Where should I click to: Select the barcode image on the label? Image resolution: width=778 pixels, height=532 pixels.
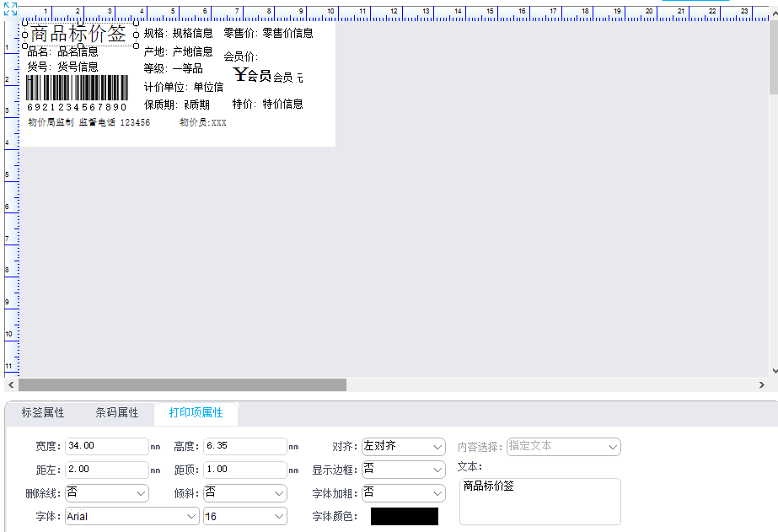(x=78, y=88)
